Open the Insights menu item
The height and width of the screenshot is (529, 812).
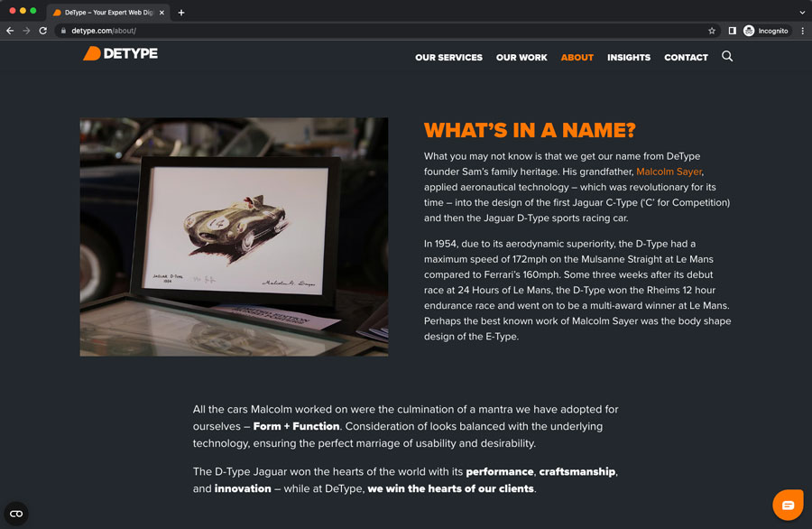(x=629, y=58)
